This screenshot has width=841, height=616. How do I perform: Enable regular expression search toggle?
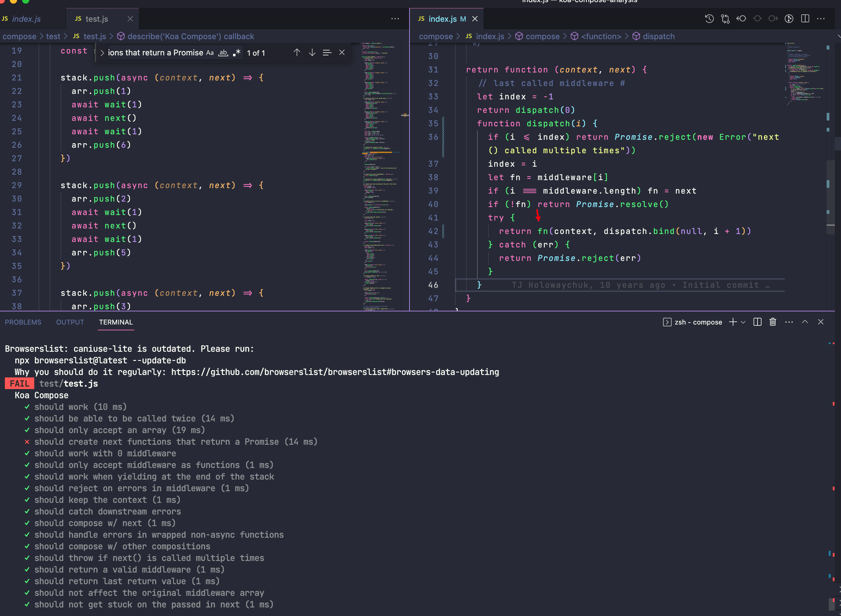pyautogui.click(x=237, y=53)
